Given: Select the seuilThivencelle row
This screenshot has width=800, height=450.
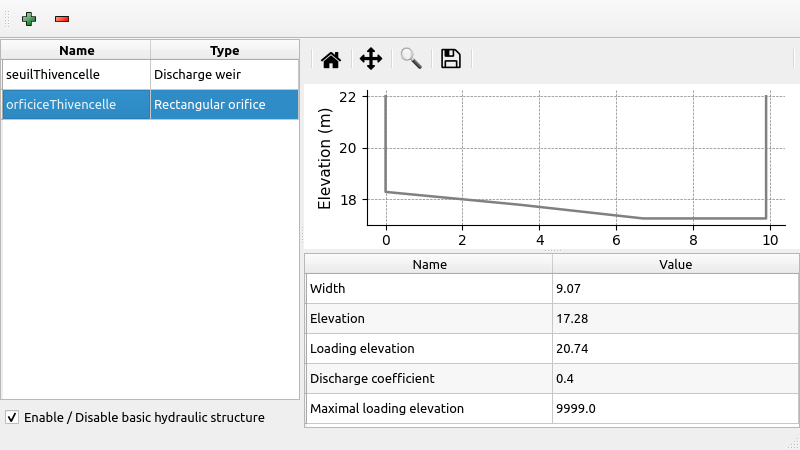Looking at the screenshot, I should coord(76,74).
